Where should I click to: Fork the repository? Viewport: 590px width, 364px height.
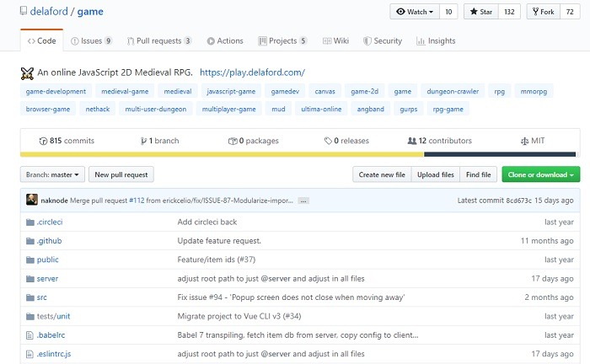click(544, 12)
